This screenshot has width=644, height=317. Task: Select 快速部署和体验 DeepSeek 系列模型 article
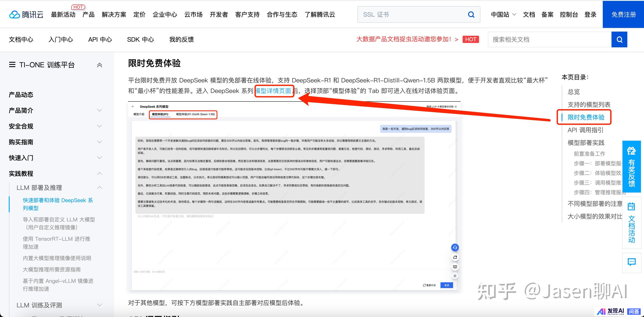point(58,204)
